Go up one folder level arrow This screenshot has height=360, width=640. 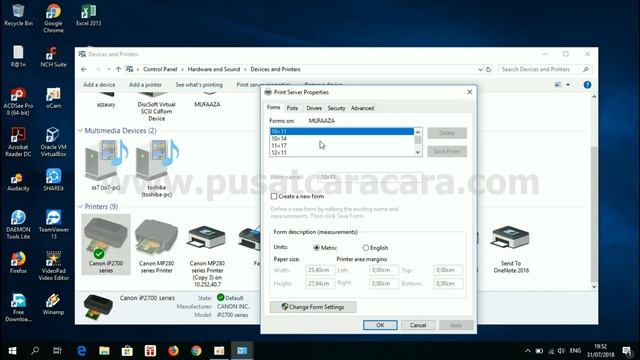pyautogui.click(x=118, y=69)
